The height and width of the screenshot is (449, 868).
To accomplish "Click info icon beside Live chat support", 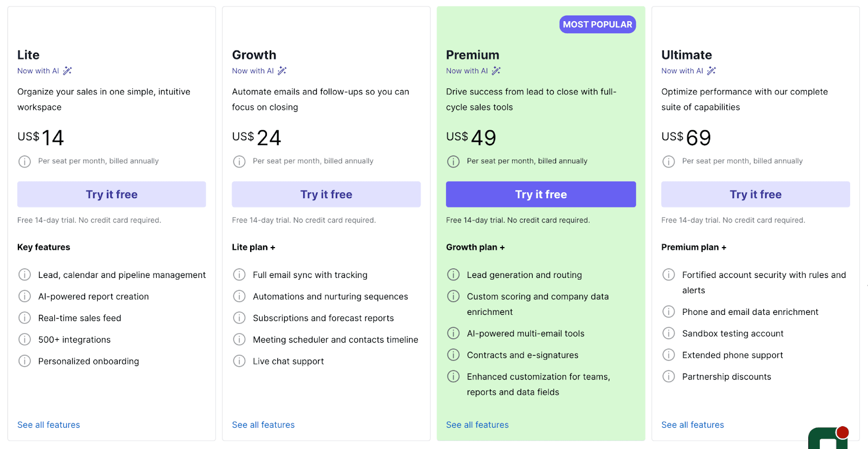I will click(x=239, y=361).
